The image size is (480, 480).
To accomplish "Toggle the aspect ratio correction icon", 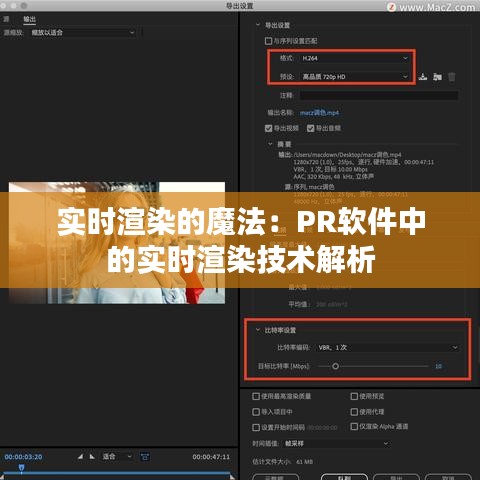I will 145,456.
